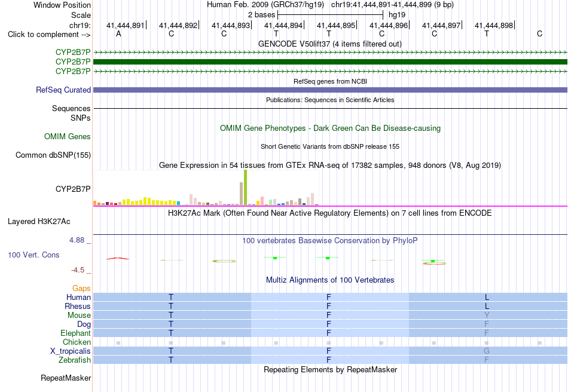The height and width of the screenshot is (392, 568).
Task: Select base position label 41,444,895
Action: tap(336, 25)
